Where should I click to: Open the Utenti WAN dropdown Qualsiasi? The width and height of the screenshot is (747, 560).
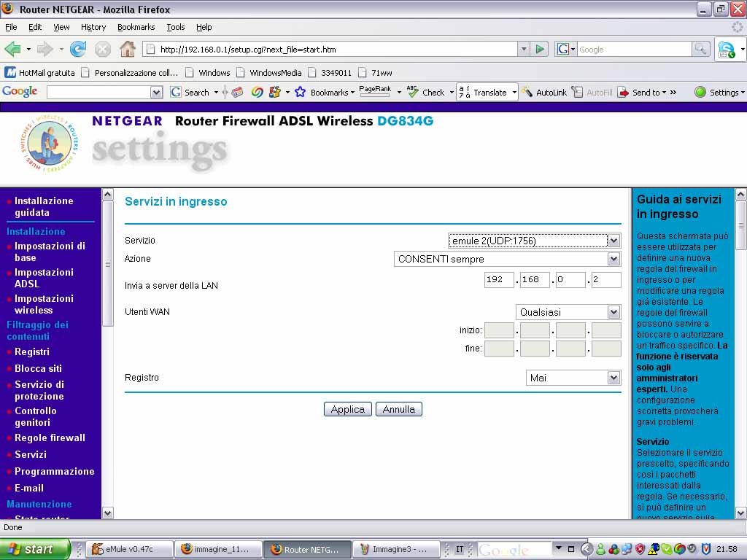[614, 312]
